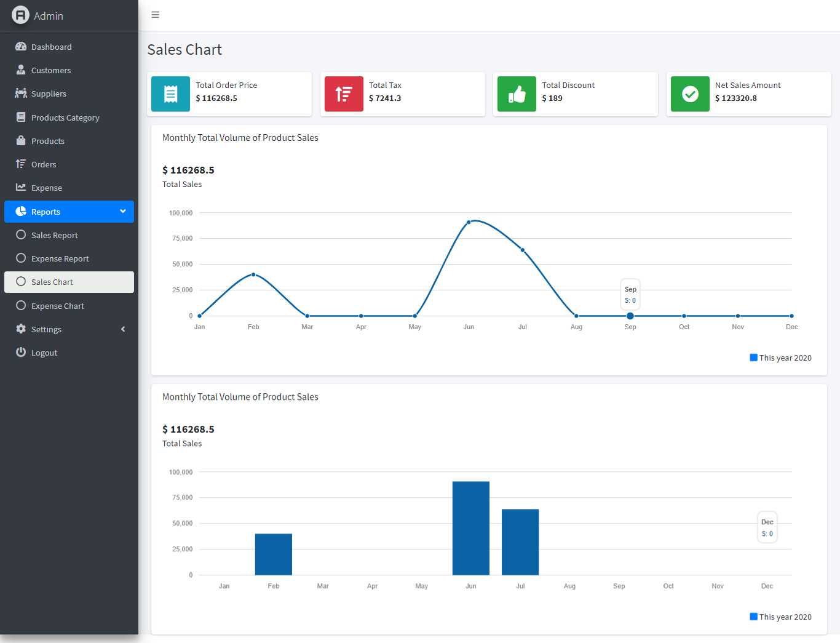The image size is (840, 643).
Task: Select the Expense Report circle item
Action: click(21, 258)
